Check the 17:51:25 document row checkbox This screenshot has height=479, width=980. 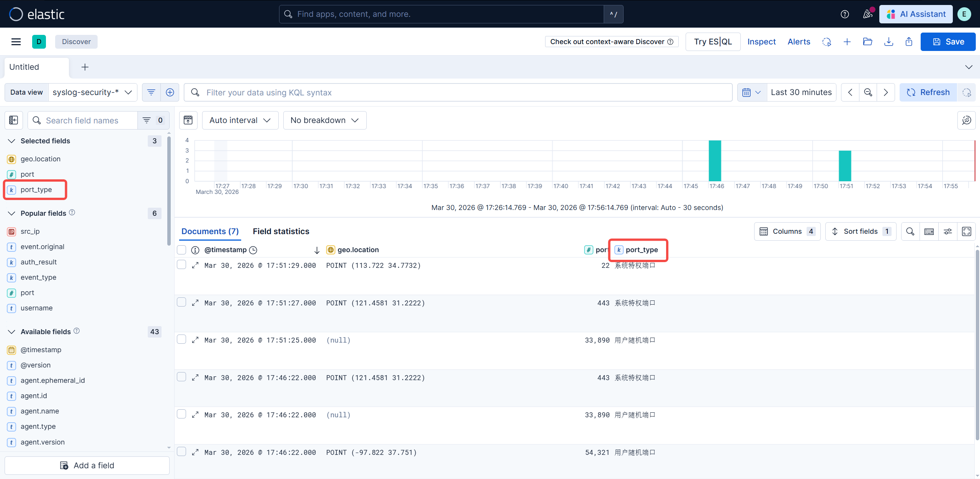pyautogui.click(x=181, y=340)
